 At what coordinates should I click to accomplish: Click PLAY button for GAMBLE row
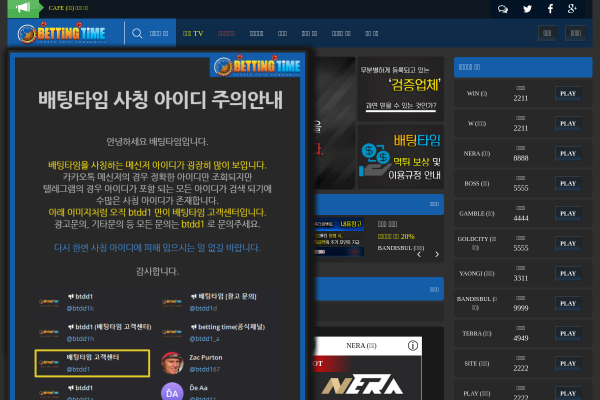coord(568,213)
